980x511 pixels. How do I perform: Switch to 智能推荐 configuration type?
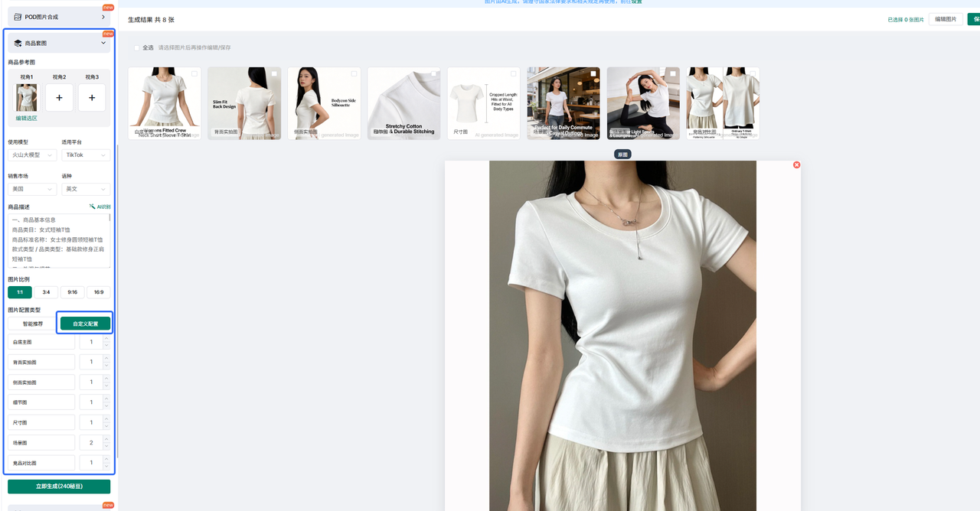click(33, 324)
